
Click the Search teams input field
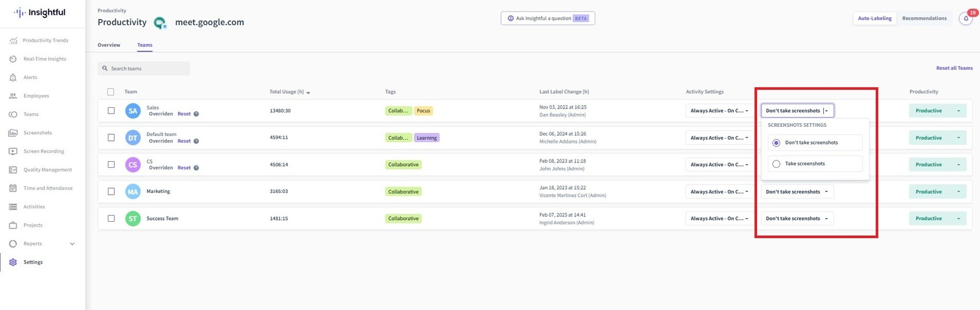point(144,69)
